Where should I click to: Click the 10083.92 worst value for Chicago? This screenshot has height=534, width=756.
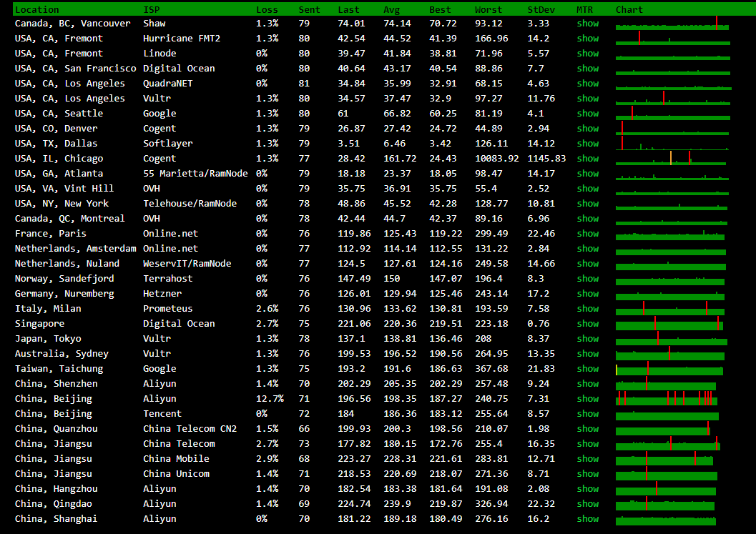(496, 159)
